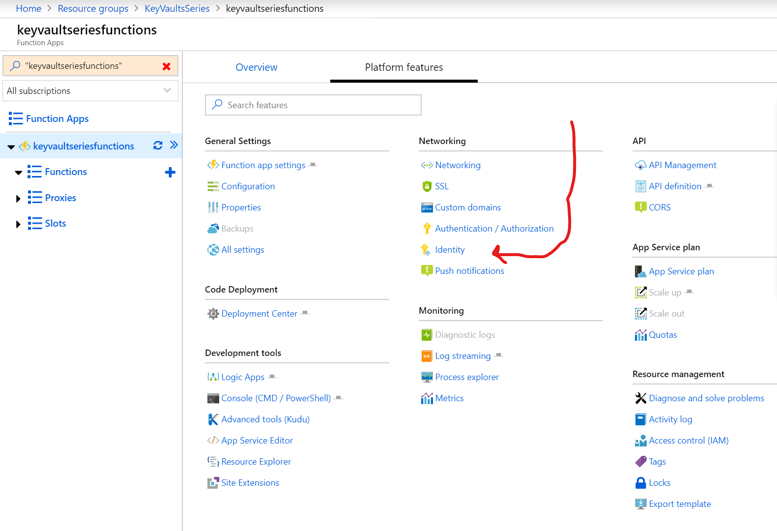Click the Custom domains www icon
This screenshot has width=777, height=531.
(427, 208)
